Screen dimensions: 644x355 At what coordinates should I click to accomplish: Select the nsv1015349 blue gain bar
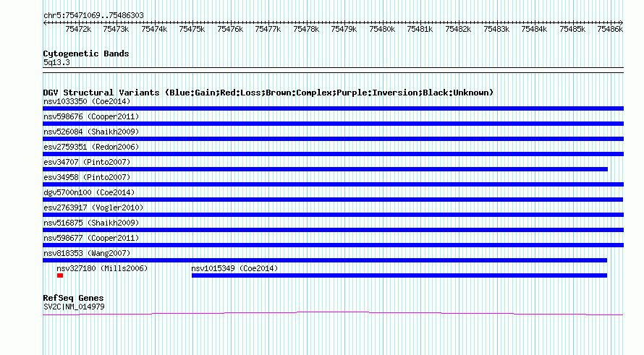point(399,275)
